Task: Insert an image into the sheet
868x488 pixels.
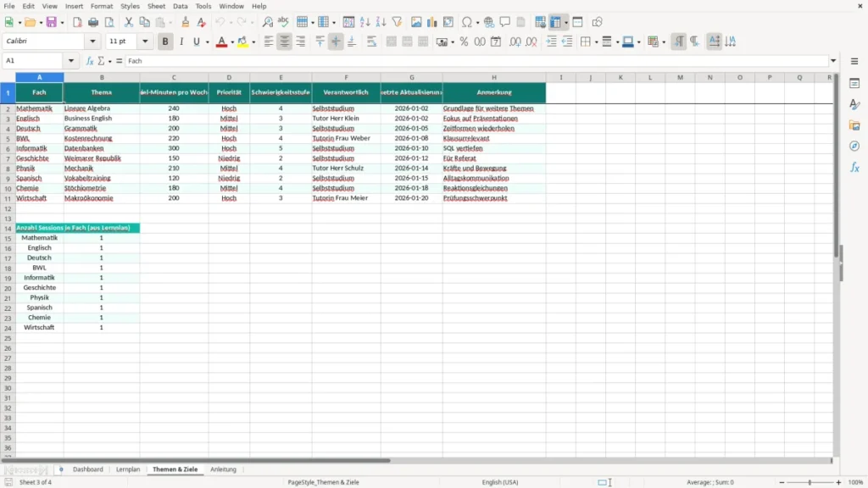Action: tap(416, 22)
